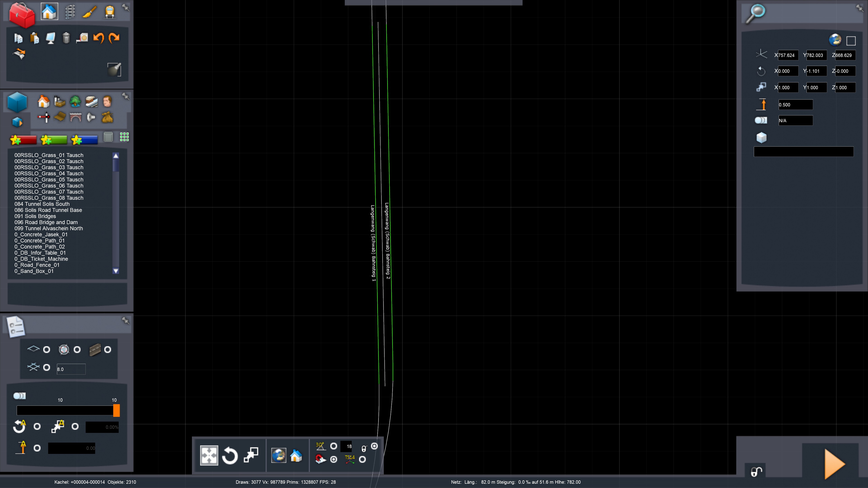Switch to the painting brush tools tab
868x488 pixels.
(90, 12)
